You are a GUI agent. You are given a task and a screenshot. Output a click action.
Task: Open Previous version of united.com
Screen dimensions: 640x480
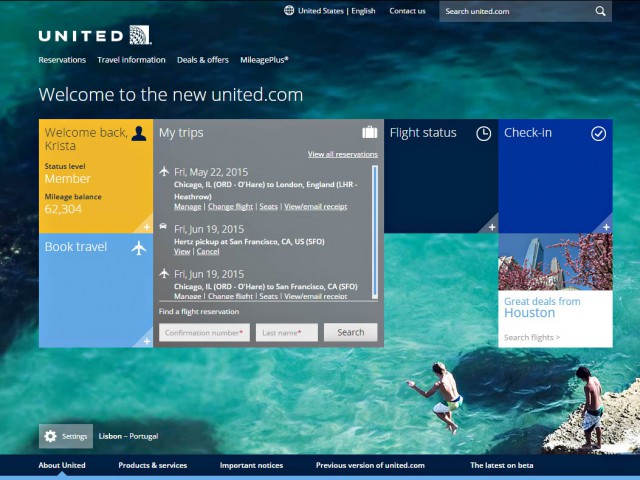(x=370, y=465)
